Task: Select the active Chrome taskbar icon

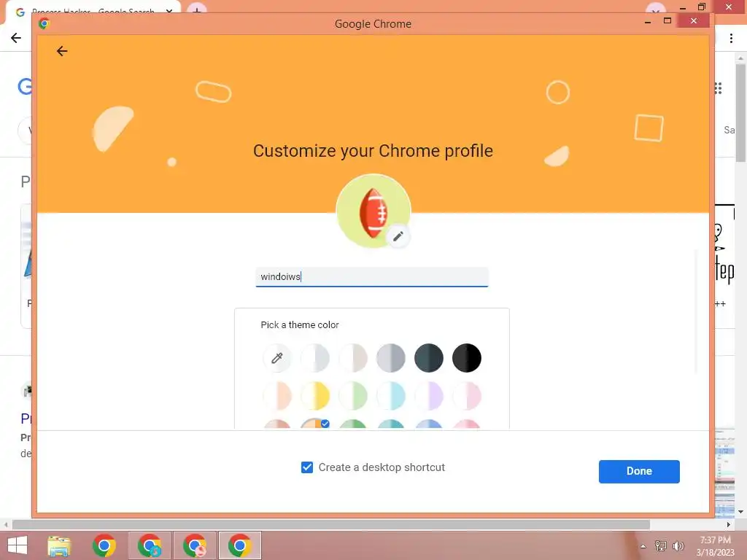Action: [239, 545]
